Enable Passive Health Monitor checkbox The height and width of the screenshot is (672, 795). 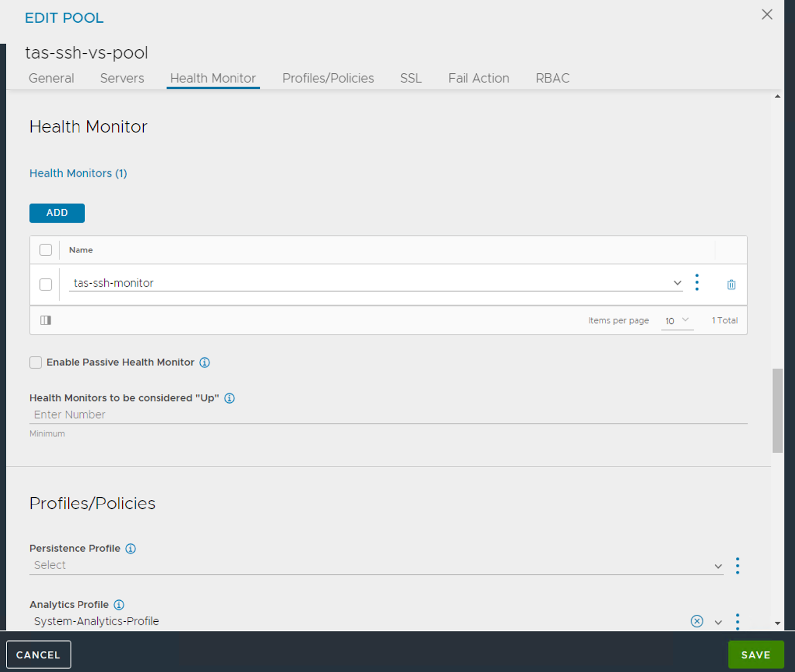36,362
